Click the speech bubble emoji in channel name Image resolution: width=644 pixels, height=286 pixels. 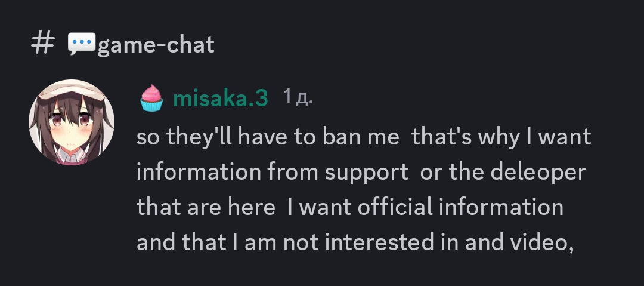point(82,43)
